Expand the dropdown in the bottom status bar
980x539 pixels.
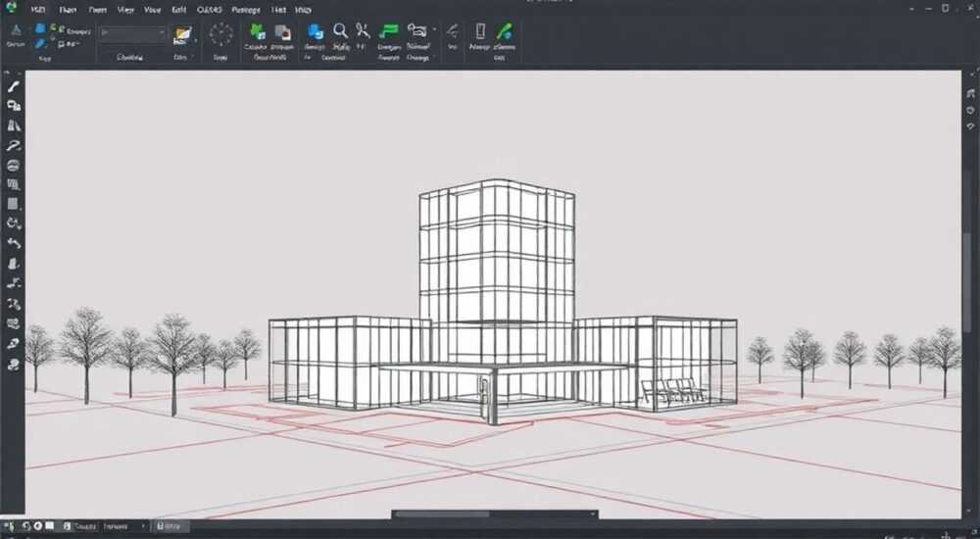tap(123, 526)
